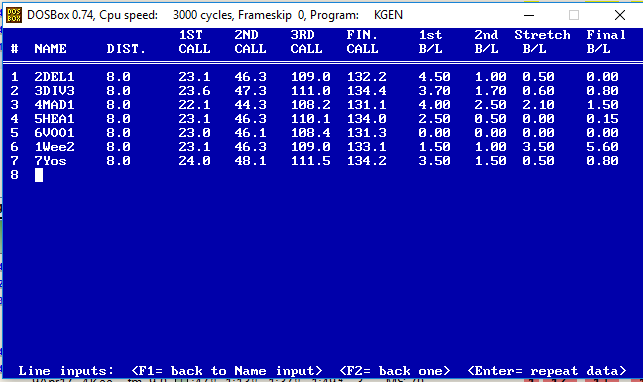This screenshot has height=382, width=643.
Task: Click the Final B/L column header
Action: point(606,42)
